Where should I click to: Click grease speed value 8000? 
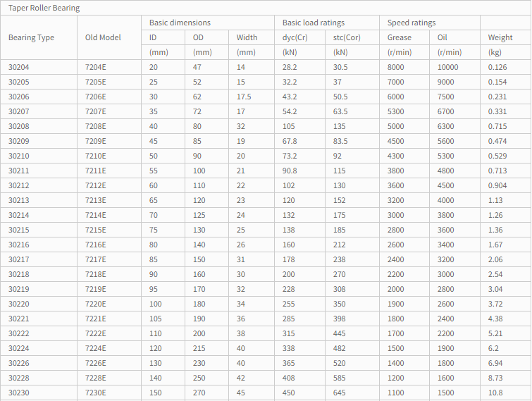coord(396,67)
